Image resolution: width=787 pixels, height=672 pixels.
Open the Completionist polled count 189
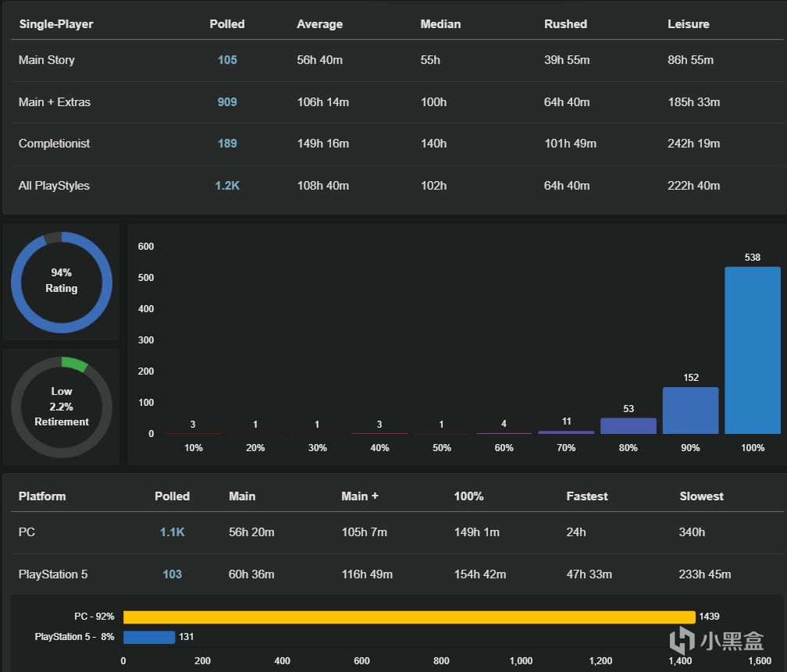click(x=227, y=144)
